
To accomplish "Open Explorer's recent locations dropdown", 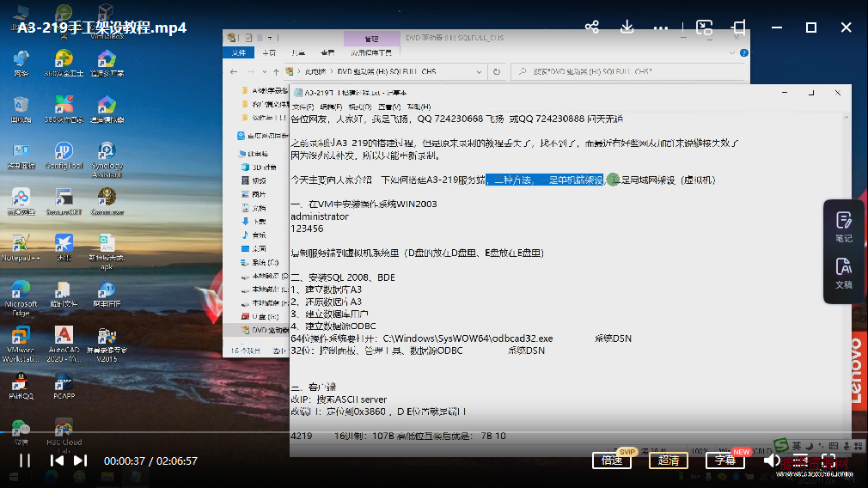I will tap(264, 72).
